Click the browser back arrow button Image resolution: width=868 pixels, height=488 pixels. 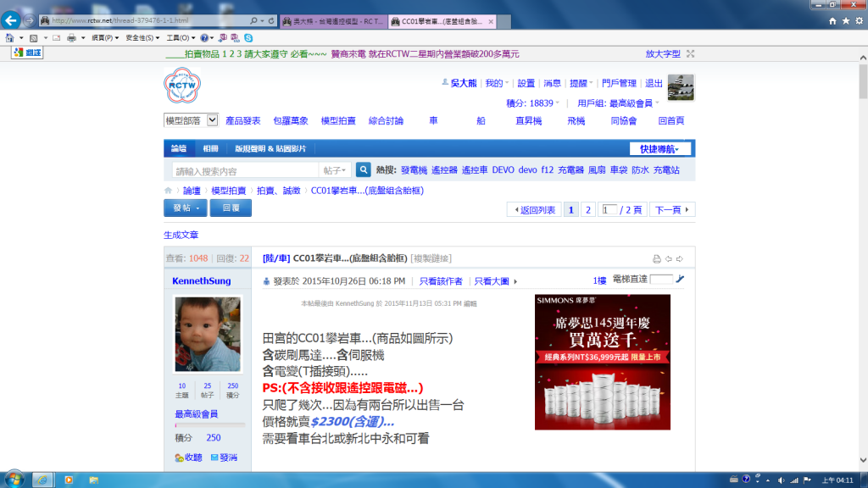pos(10,20)
